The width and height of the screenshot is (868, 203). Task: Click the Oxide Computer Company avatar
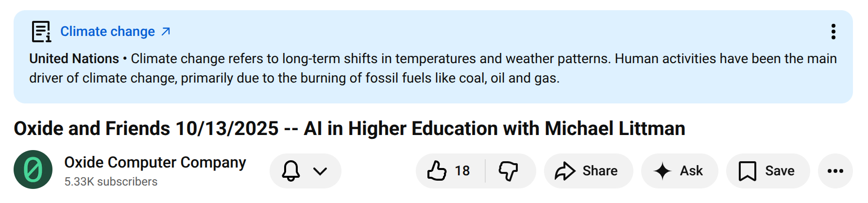pyautogui.click(x=33, y=169)
